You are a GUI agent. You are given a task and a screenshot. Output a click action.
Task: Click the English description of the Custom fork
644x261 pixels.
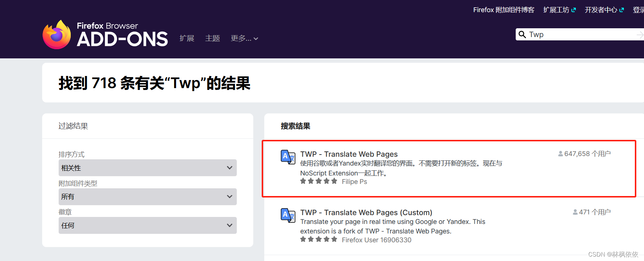[393, 226]
